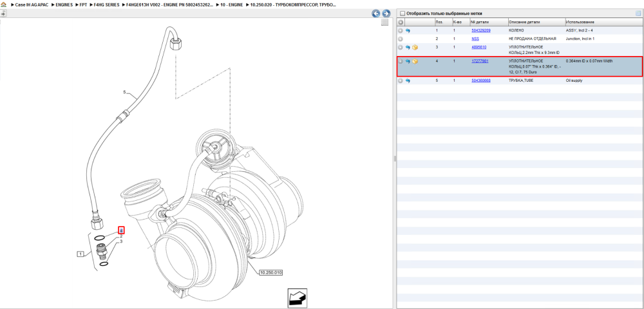Click the orientation arrow icon below diagram

(297, 297)
